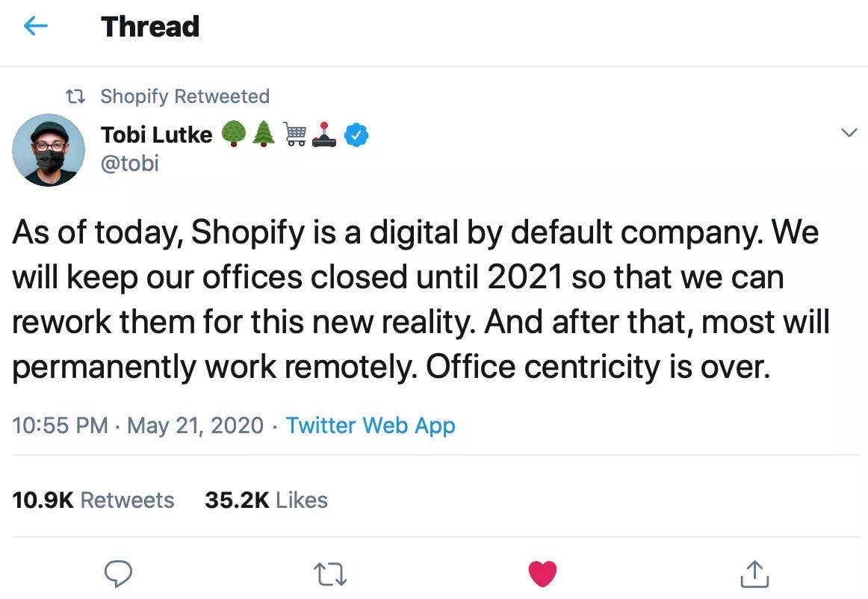
Task: Click the blue verified badge
Action: click(x=357, y=134)
